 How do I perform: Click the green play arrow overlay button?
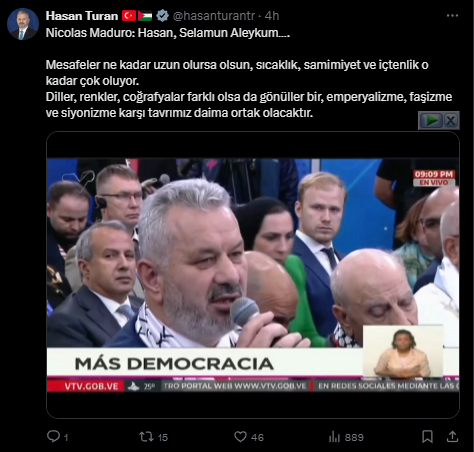click(431, 120)
